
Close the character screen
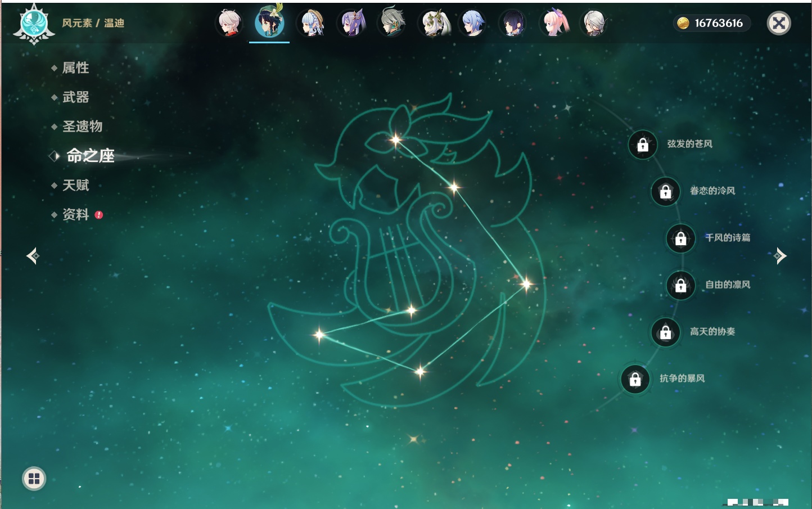(x=779, y=23)
